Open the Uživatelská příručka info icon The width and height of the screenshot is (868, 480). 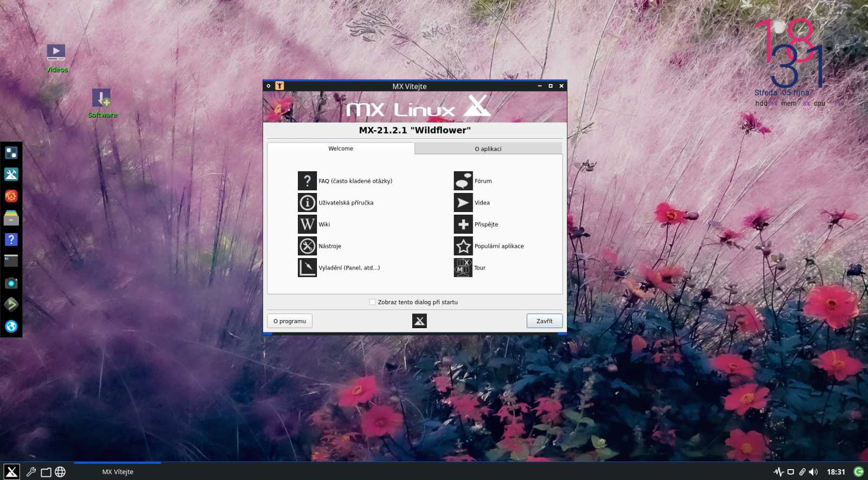coord(307,202)
